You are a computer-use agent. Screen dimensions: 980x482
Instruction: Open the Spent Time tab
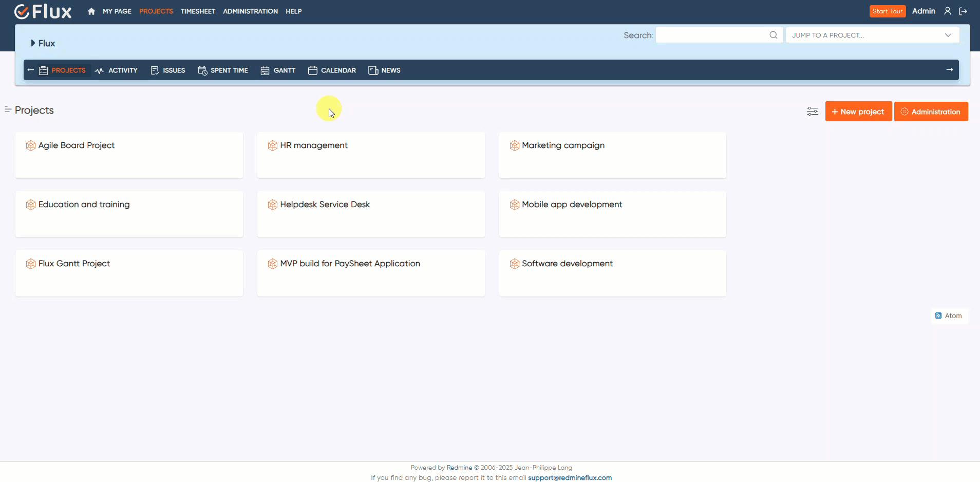pyautogui.click(x=223, y=70)
